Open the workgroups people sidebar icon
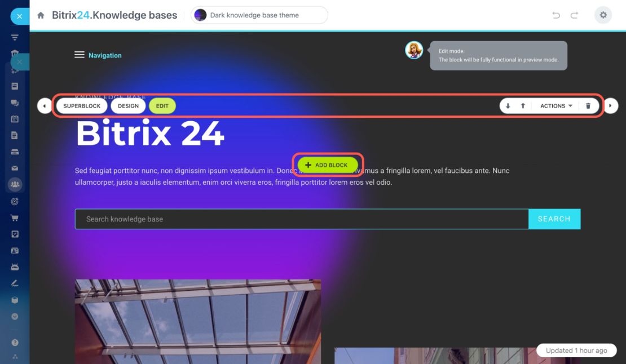The image size is (626, 364). (15, 184)
